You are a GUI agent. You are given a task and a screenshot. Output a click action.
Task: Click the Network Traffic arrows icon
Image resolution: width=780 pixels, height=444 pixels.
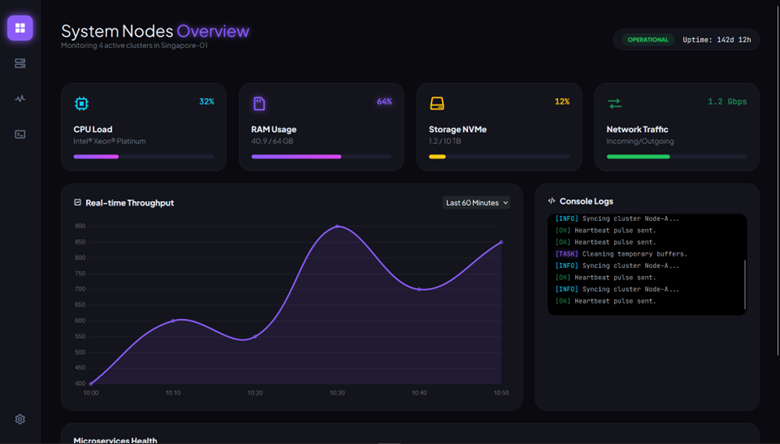[x=614, y=103]
